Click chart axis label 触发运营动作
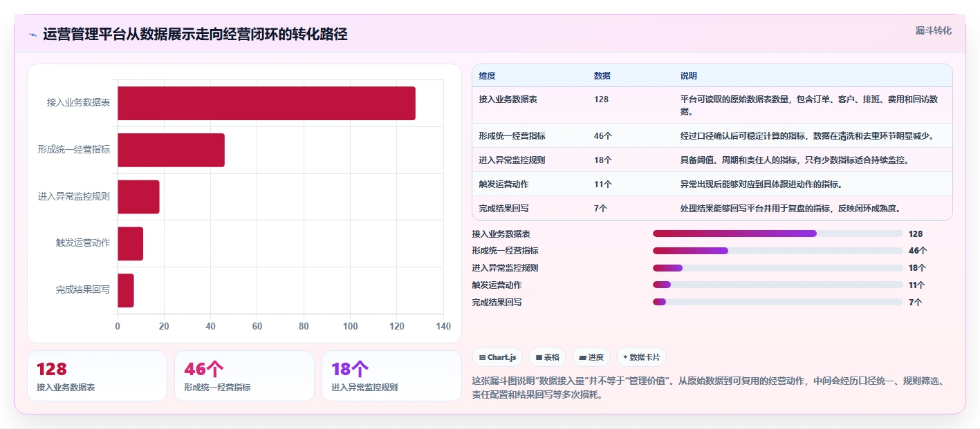Image resolution: width=980 pixels, height=429 pixels. 83,243
